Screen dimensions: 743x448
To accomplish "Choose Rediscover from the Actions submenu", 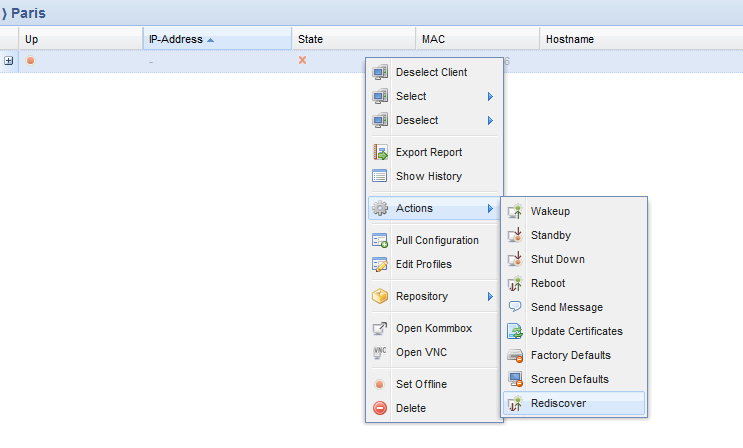I will point(558,403).
